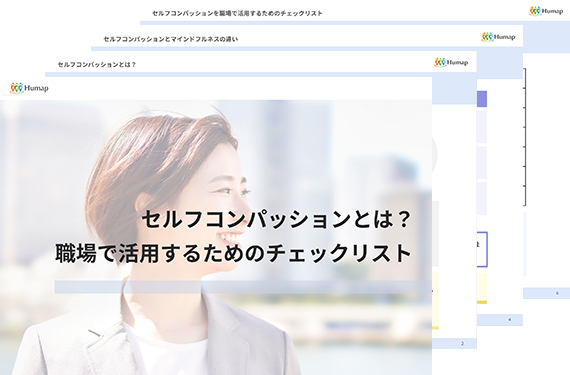Screen dimensions: 570x375
Task: Click page number 4 in the slide footer
Action: [x=509, y=320]
